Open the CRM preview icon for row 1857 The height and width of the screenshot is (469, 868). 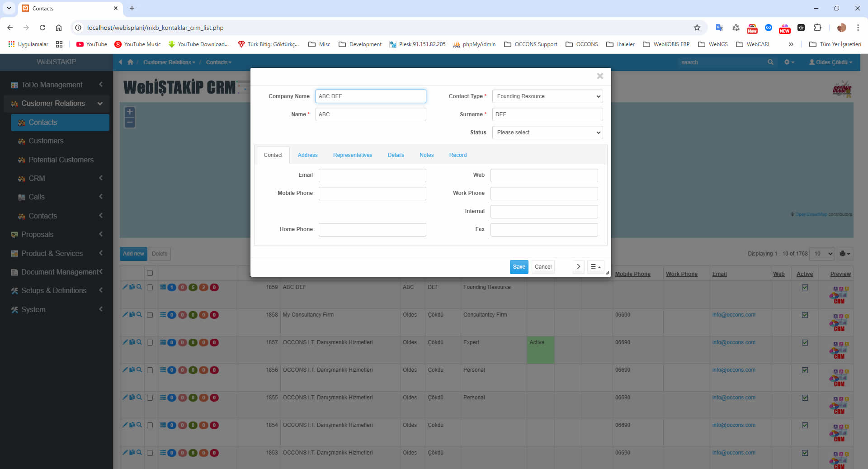(x=840, y=350)
